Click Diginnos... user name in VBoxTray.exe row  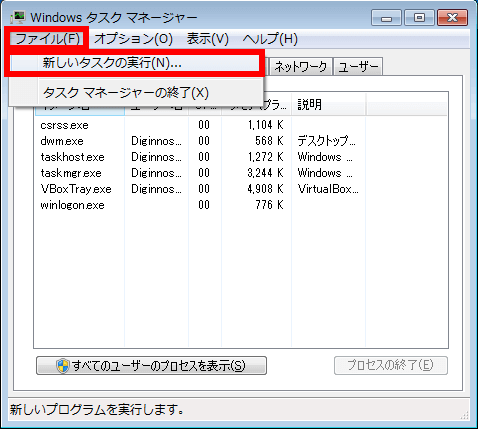[x=156, y=189]
